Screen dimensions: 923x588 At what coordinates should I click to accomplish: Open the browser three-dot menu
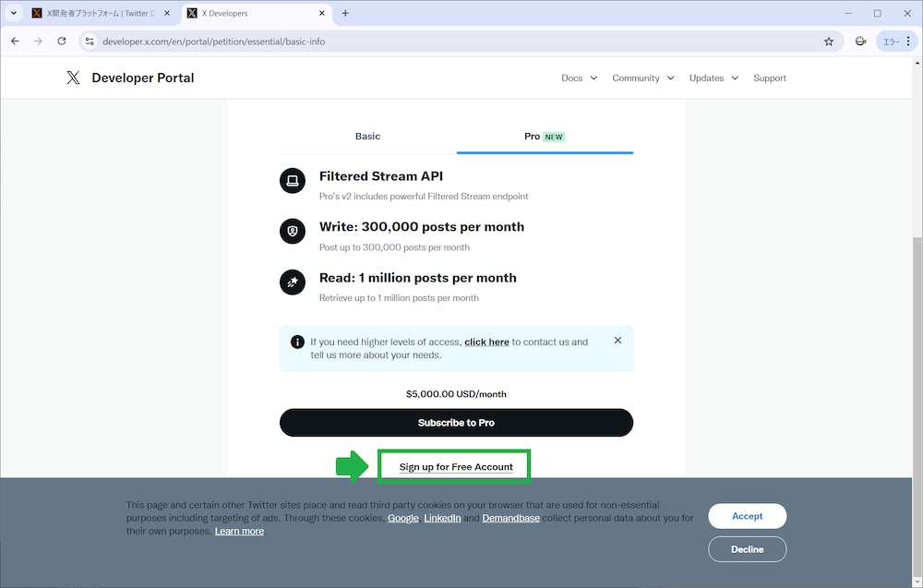click(908, 42)
